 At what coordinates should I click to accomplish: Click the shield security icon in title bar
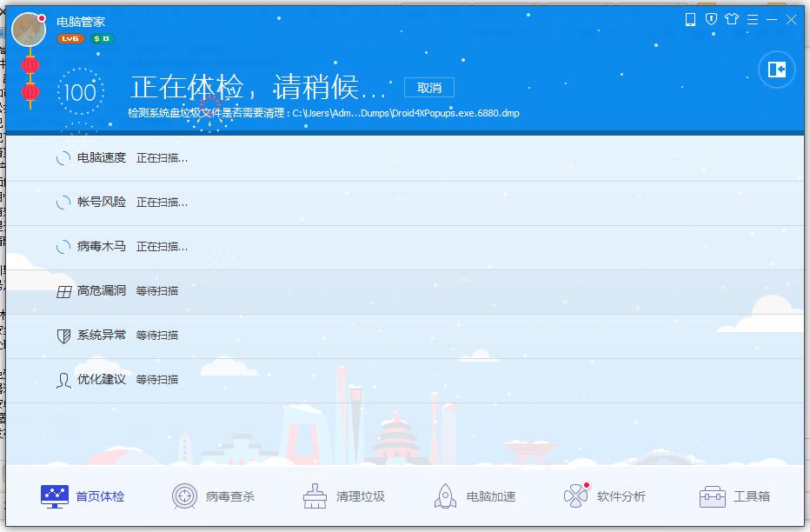[x=711, y=19]
